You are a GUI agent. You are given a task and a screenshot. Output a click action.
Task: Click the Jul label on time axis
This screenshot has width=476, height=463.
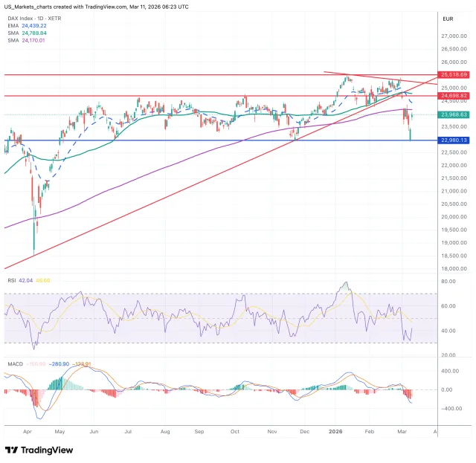click(128, 432)
